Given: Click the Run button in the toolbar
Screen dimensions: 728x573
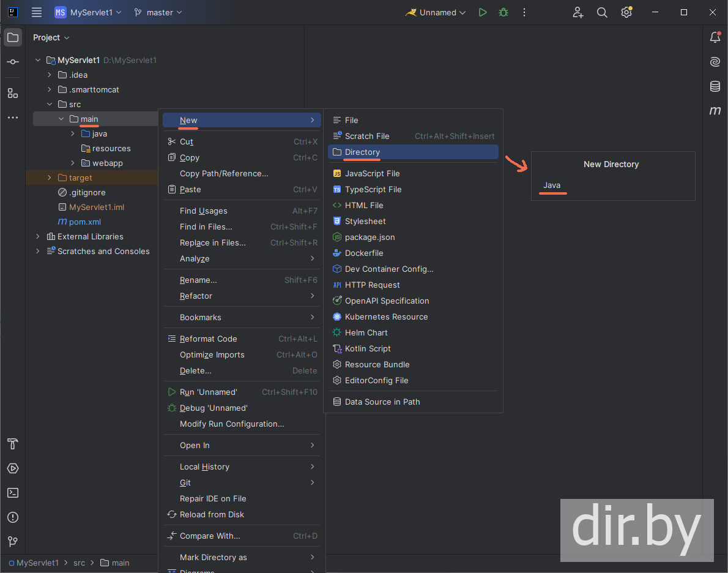Looking at the screenshot, I should click(x=483, y=12).
